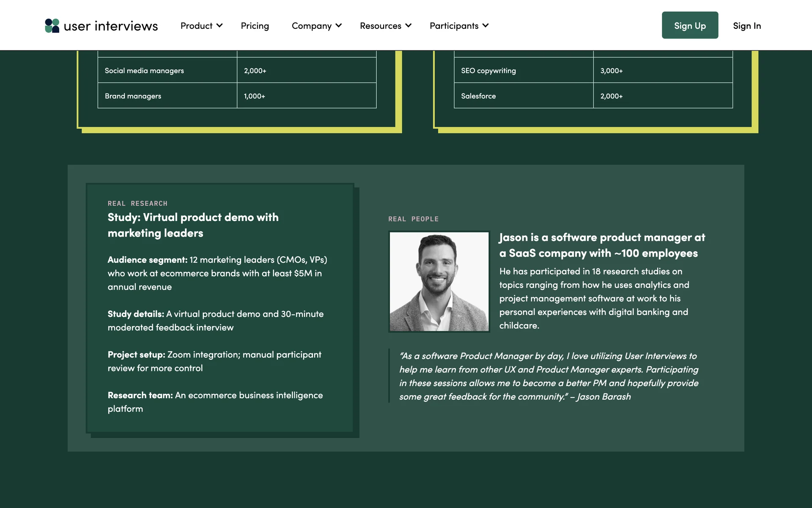This screenshot has width=812, height=508.
Task: Expand the Participants dropdown chevron
Action: point(486,26)
